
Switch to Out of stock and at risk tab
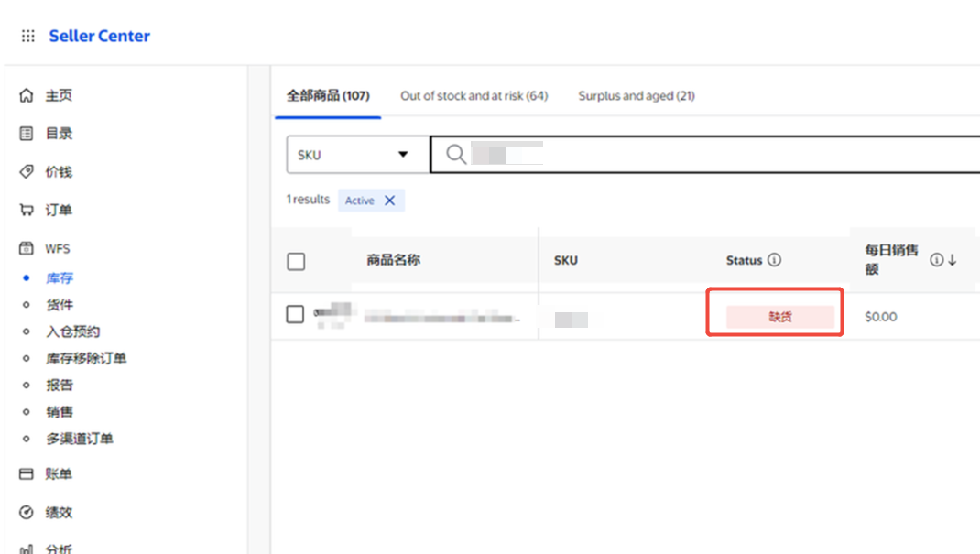click(x=474, y=95)
